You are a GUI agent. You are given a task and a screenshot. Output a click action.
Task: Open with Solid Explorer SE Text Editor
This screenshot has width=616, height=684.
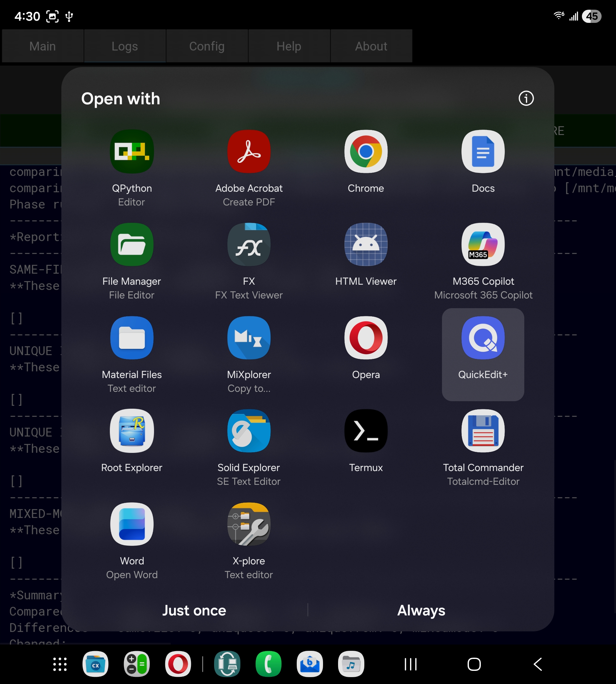coord(249,431)
